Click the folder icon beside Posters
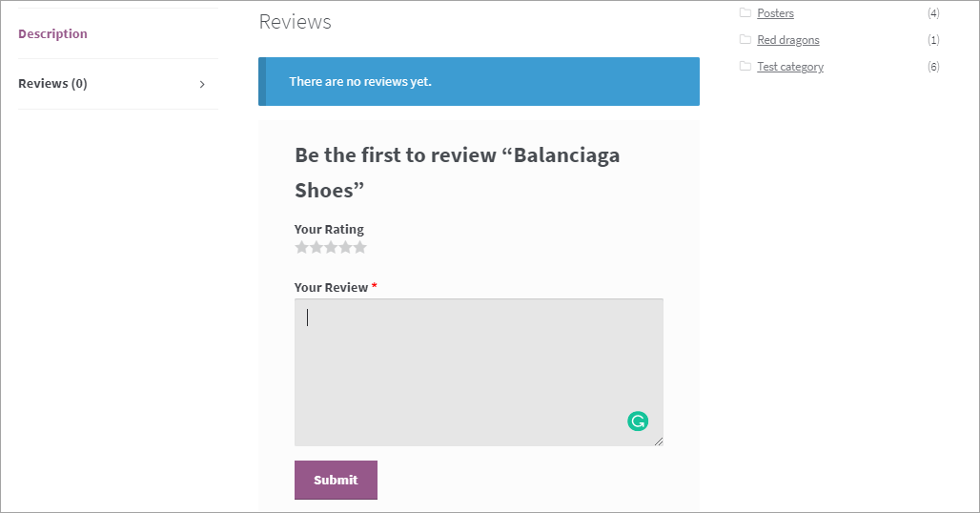The height and width of the screenshot is (513, 980). [745, 13]
